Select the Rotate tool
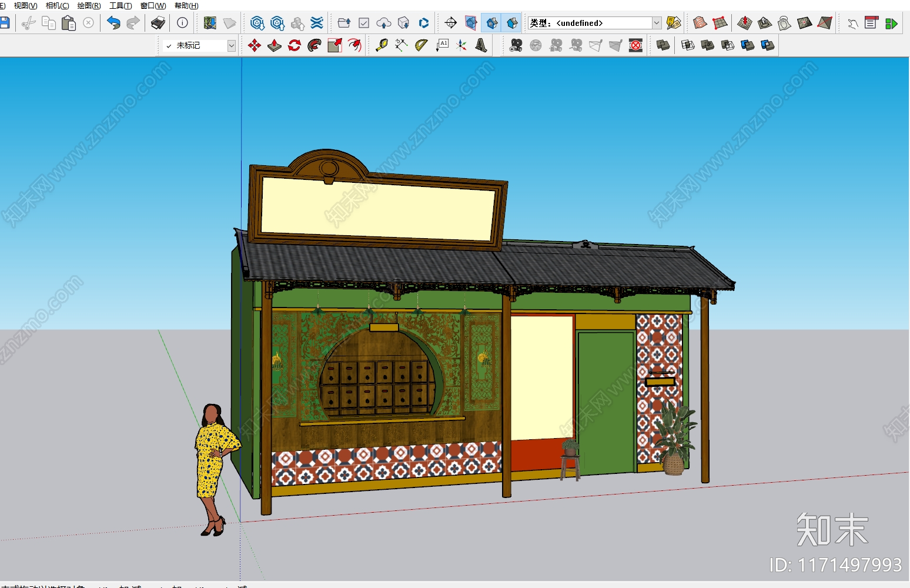910x588 pixels. tap(295, 45)
